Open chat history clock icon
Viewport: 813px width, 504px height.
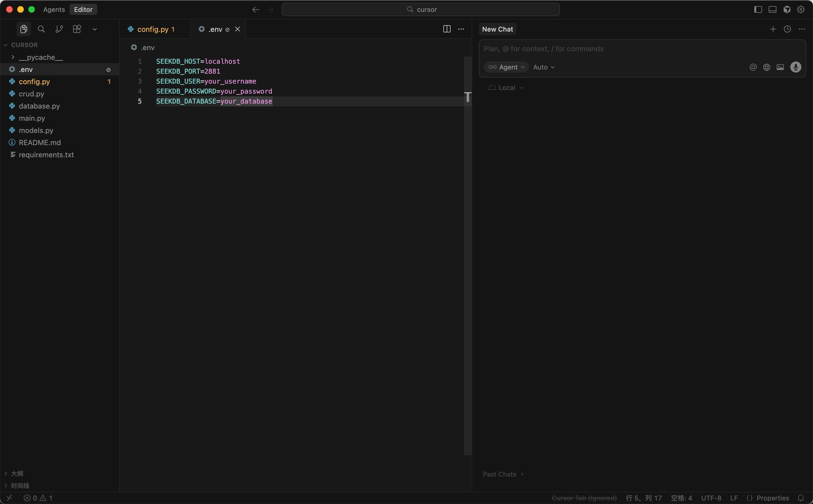[787, 29]
